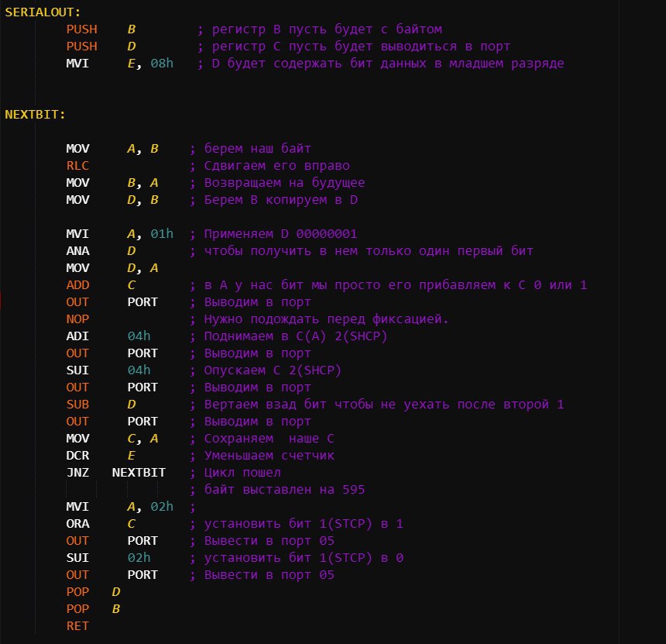Click comment 'Возвращаем на будущее'
This screenshot has width=666, height=644.
(x=284, y=182)
